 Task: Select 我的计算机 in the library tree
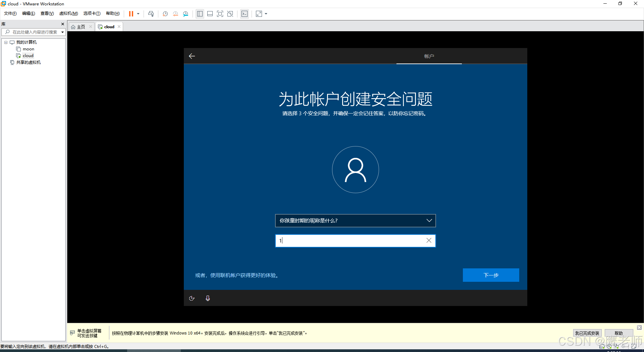[x=26, y=42]
